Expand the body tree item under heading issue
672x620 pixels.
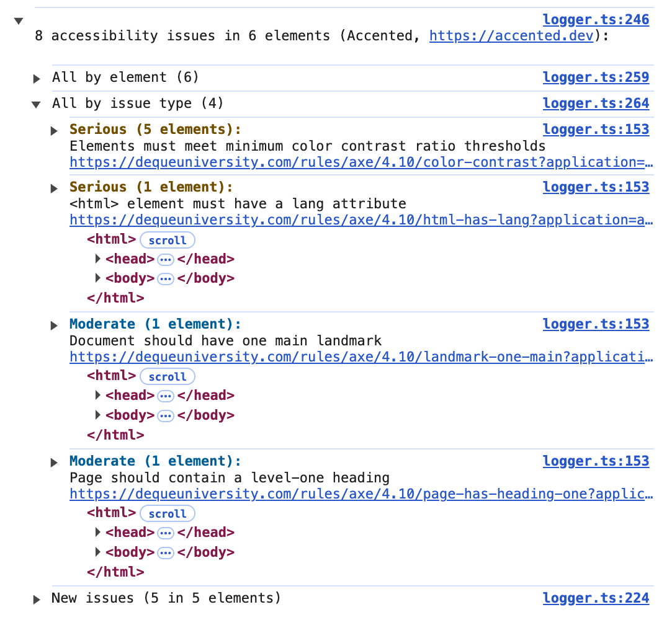[97, 552]
